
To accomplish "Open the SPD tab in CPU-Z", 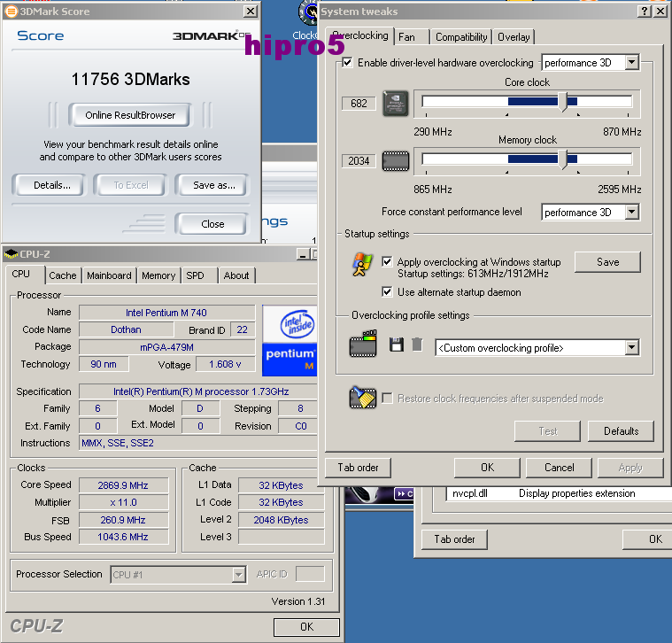I will (199, 275).
